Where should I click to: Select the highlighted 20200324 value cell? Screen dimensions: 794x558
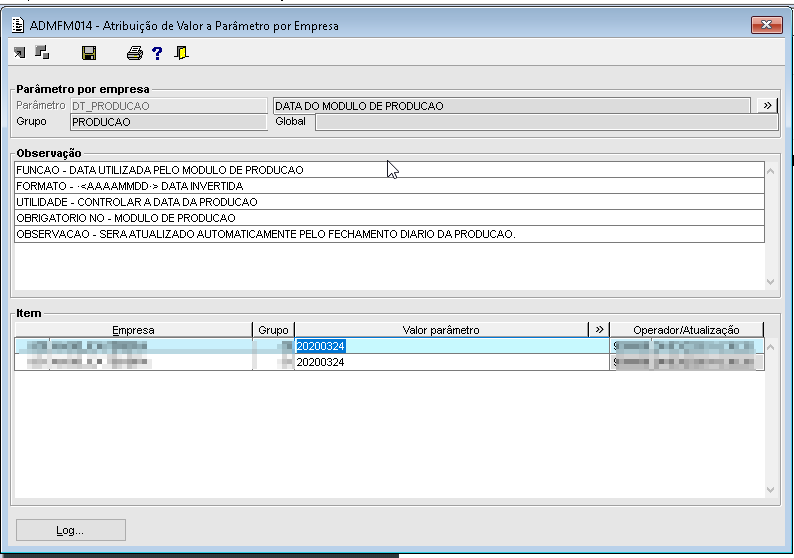pyautogui.click(x=452, y=346)
